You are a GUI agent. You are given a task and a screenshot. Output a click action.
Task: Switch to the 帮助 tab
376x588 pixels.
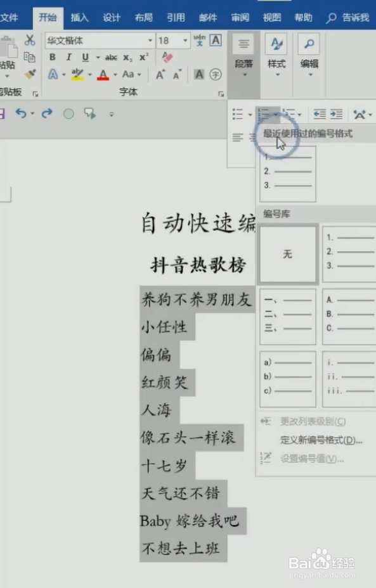(x=303, y=18)
